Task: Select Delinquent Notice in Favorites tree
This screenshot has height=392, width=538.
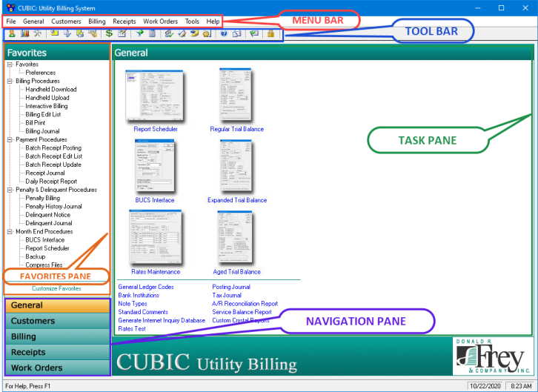Action: coord(48,215)
